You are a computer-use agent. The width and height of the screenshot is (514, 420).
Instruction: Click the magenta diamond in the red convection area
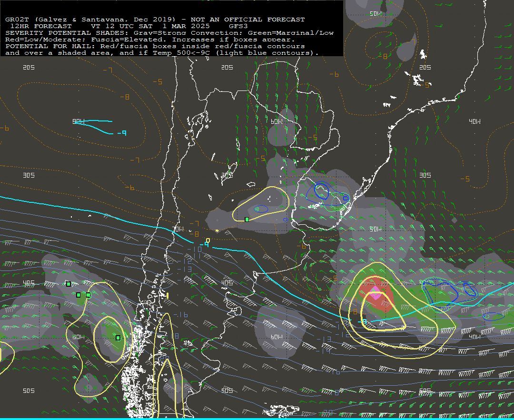375,292
